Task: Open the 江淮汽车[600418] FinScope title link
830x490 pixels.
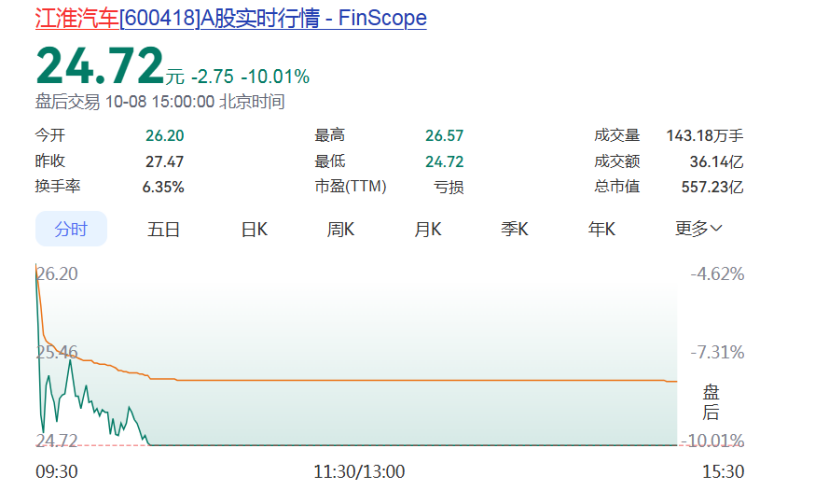Action: (231, 18)
